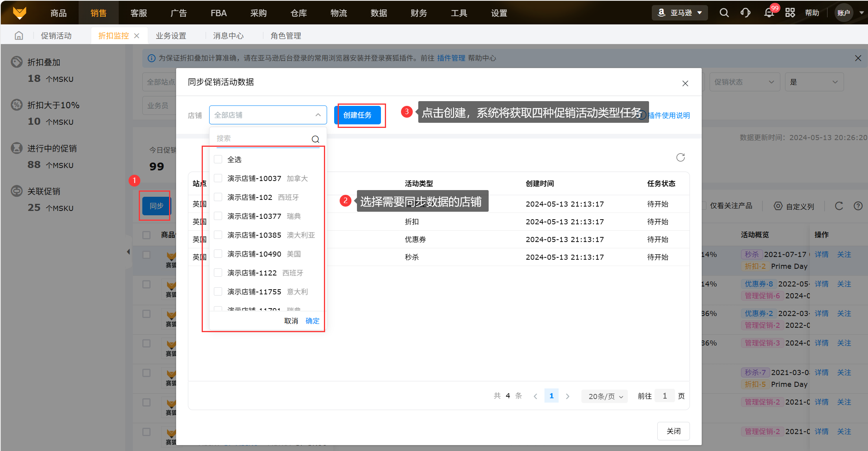Check the 全选 select-all checkbox
Viewport: 868px width, 451px height.
point(218,159)
